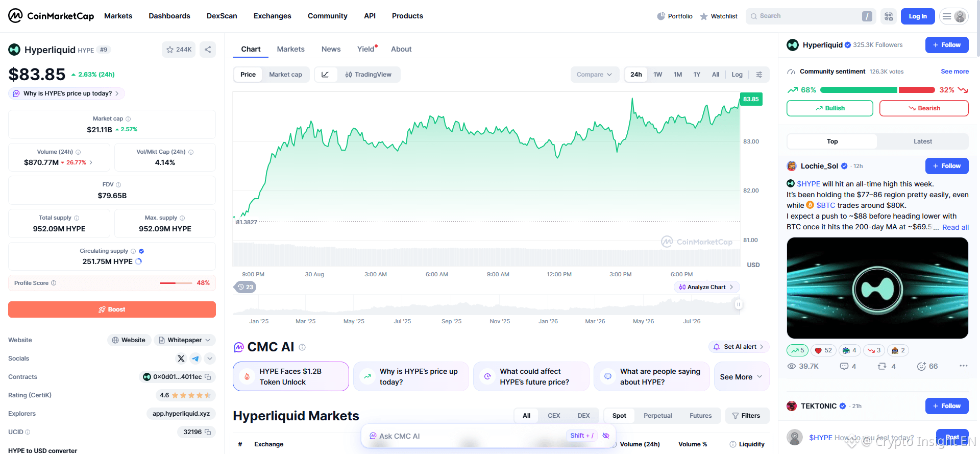The height and width of the screenshot is (454, 980).
Task: Show FDV info tooltip icon
Action: click(118, 185)
